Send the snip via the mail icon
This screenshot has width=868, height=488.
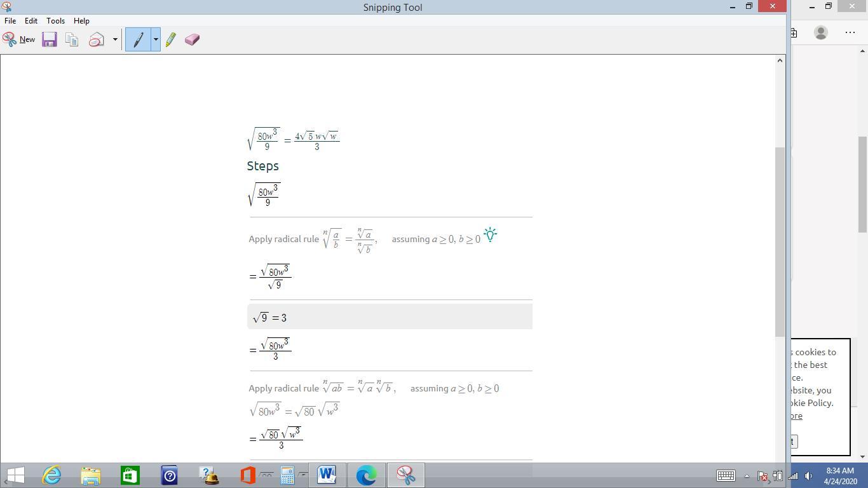pos(97,39)
